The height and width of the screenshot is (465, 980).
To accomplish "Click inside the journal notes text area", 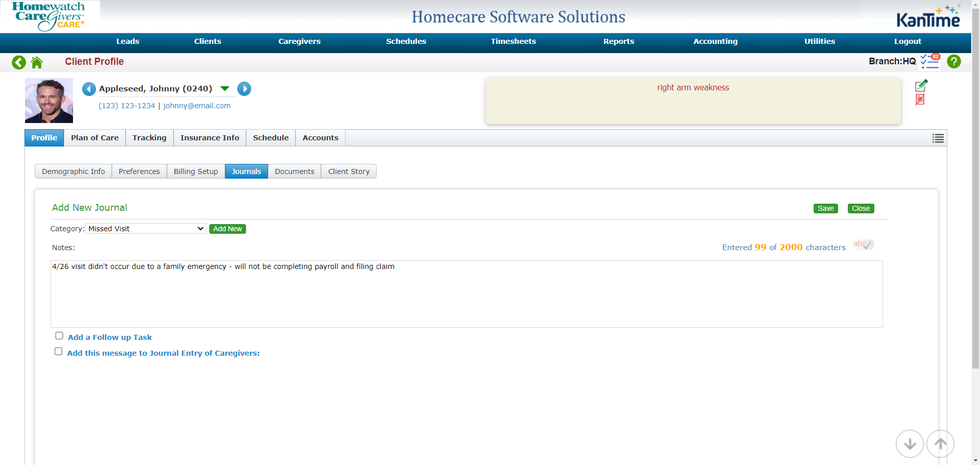I will pyautogui.click(x=466, y=294).
